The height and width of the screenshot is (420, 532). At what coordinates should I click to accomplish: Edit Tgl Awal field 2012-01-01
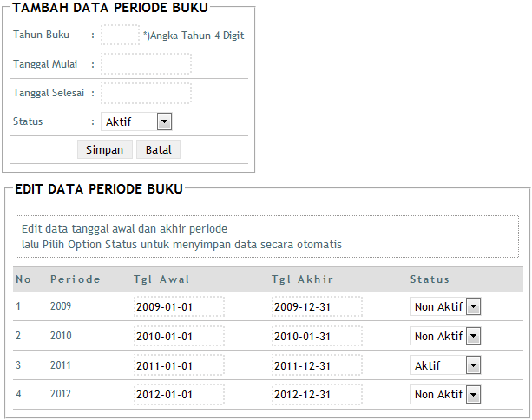[x=179, y=395]
